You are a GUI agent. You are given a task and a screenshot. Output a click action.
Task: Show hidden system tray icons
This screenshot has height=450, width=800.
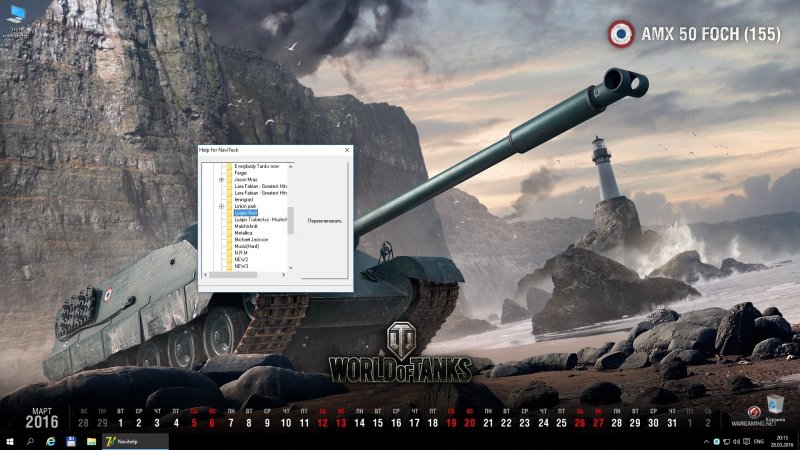[707, 442]
